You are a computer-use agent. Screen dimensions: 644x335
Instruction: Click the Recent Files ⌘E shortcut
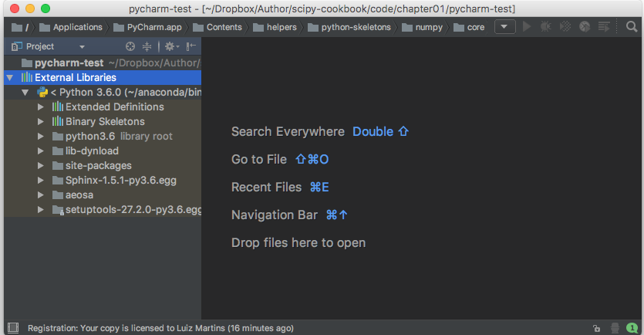(319, 187)
